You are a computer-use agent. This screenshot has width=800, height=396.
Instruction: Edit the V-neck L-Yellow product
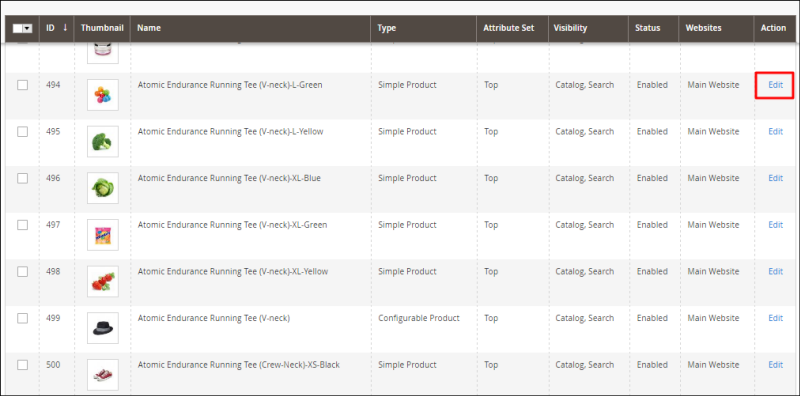click(776, 132)
